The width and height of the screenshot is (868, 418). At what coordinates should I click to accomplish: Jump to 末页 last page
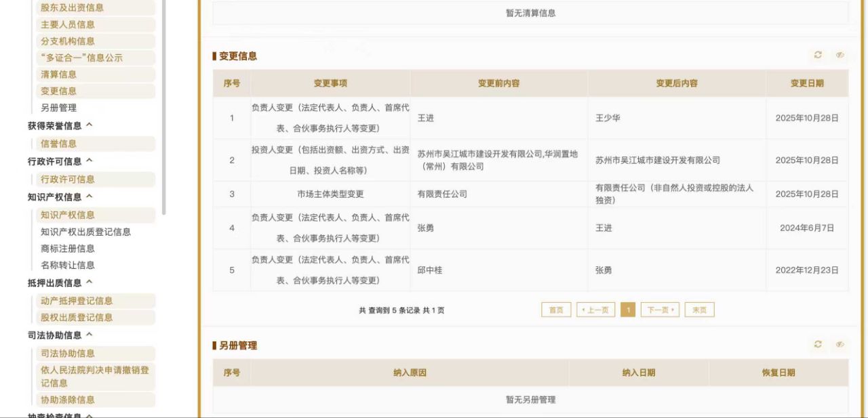pos(699,310)
